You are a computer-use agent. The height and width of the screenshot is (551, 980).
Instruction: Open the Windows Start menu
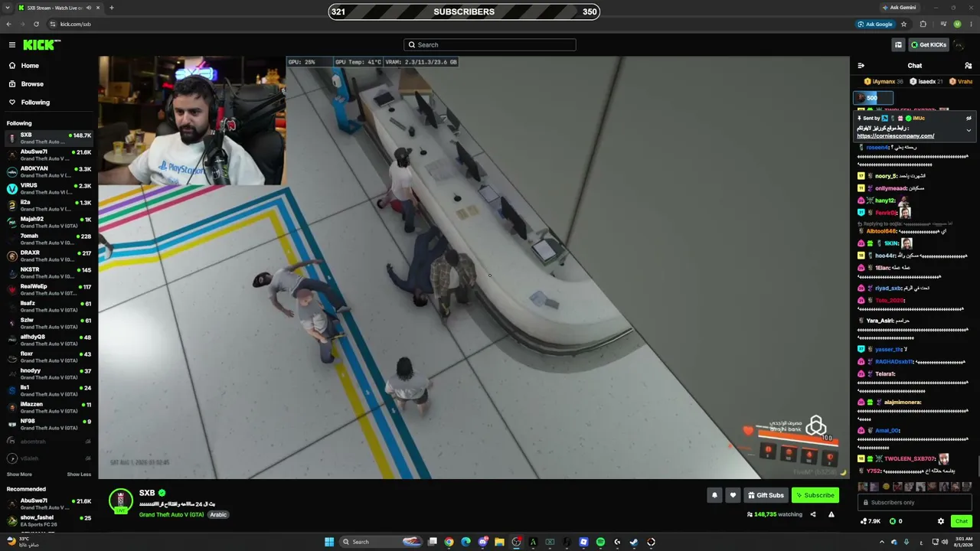[x=329, y=542]
